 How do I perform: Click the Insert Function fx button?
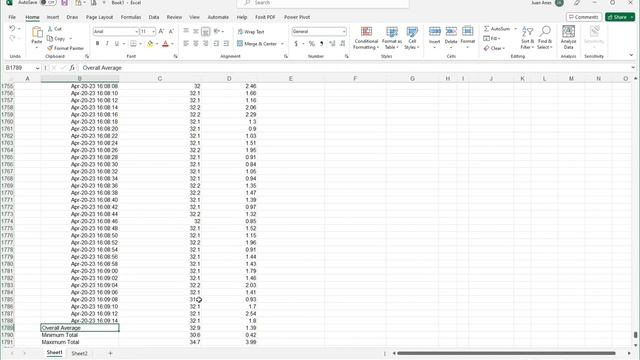coord(72,68)
